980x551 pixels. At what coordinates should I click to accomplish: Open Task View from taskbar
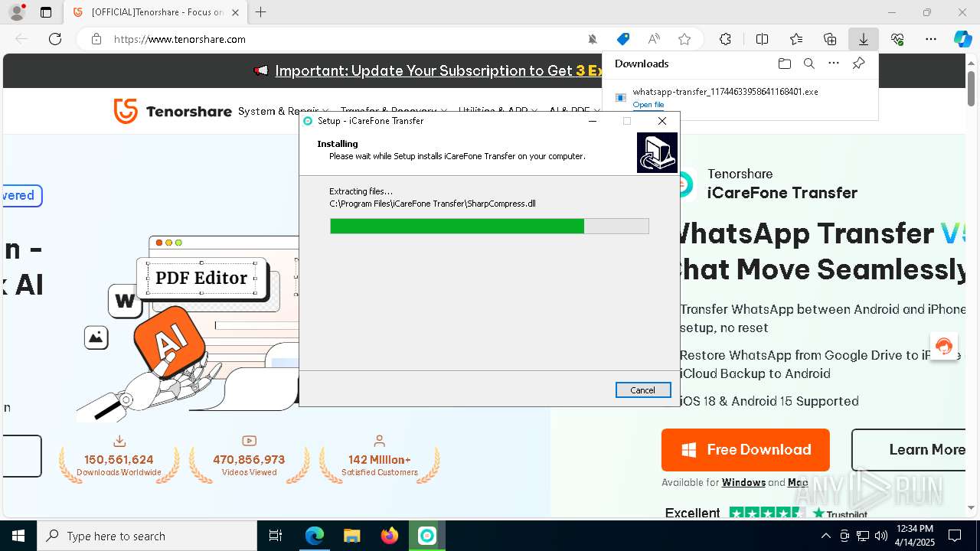click(276, 536)
